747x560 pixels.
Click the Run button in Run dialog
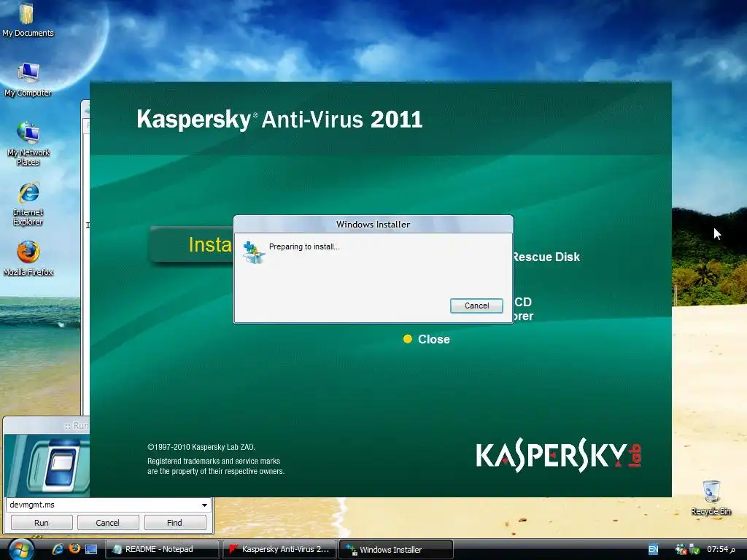[42, 522]
